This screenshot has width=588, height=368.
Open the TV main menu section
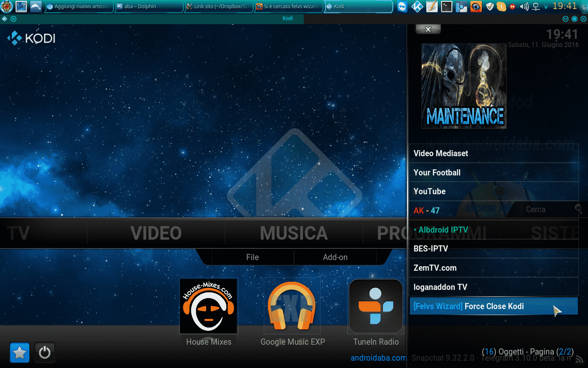(x=19, y=233)
